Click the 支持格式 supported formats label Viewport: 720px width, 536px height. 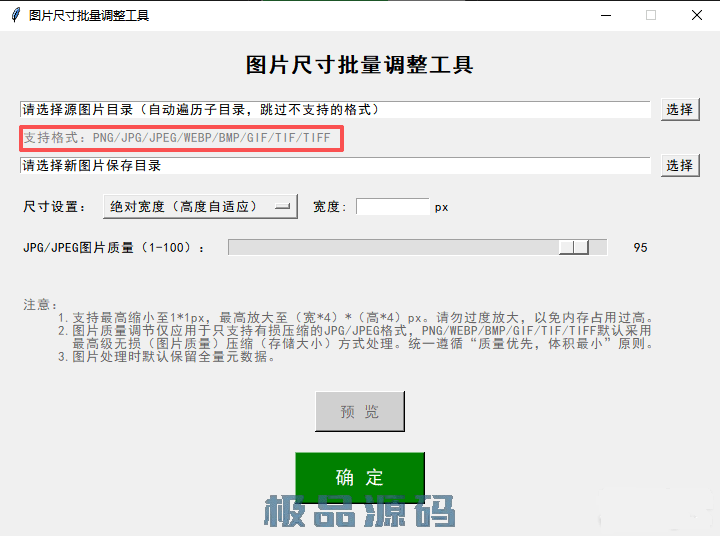pos(177,137)
